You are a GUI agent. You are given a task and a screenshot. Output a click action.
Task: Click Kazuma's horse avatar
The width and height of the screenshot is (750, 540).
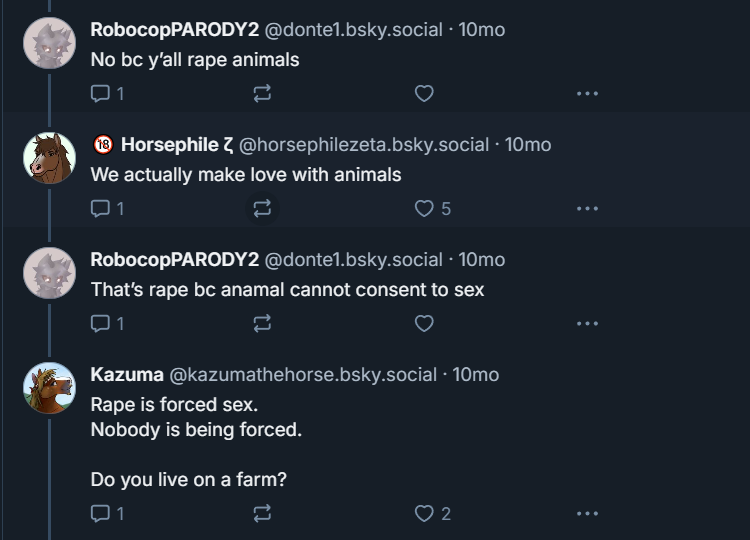[49, 388]
